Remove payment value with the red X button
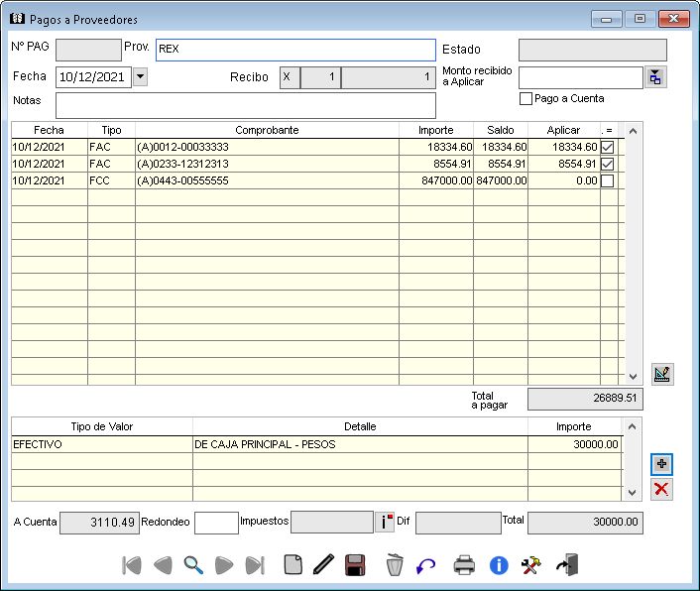 (x=661, y=489)
